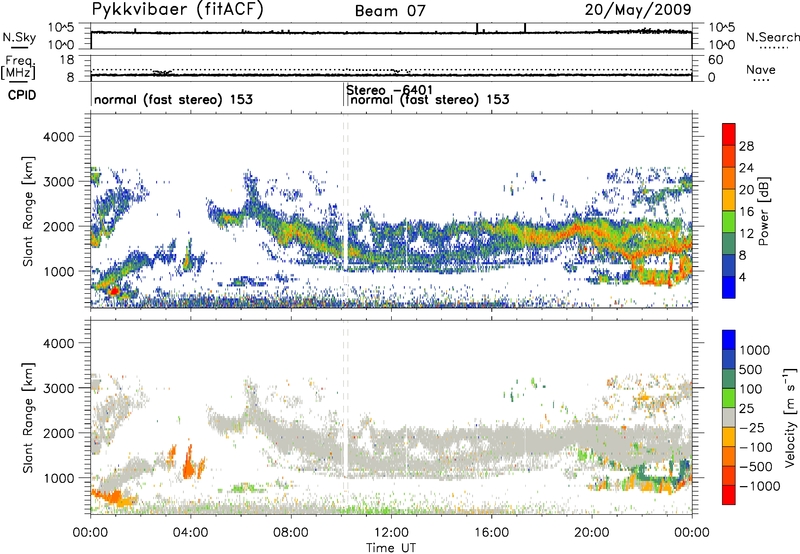The image size is (800, 554).
Task: Click 2000 tick on velocity panel range axis
Action: pyautogui.click(x=59, y=433)
